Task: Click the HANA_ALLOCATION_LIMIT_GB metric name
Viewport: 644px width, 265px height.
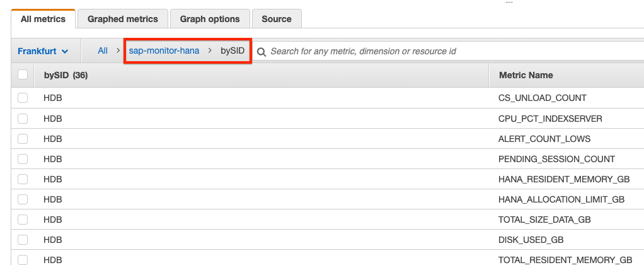Action: click(561, 199)
